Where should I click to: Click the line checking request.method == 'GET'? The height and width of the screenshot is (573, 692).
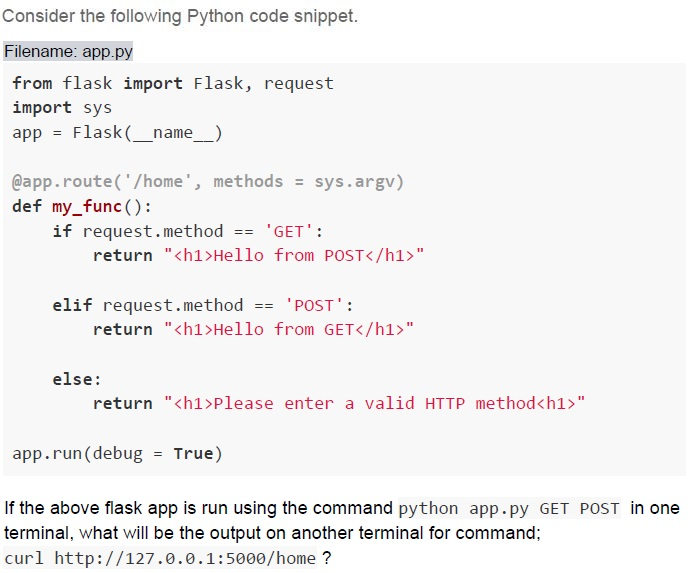coord(188,231)
